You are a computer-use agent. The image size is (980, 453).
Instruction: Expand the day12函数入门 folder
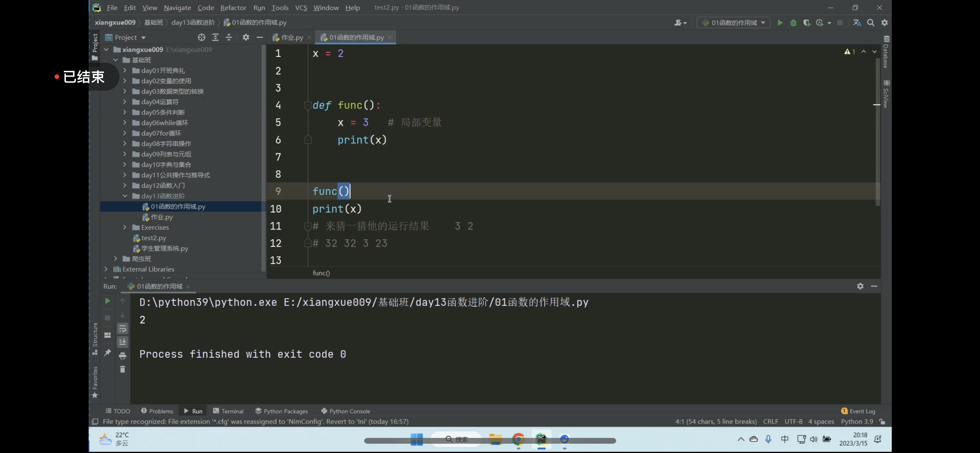click(x=125, y=185)
